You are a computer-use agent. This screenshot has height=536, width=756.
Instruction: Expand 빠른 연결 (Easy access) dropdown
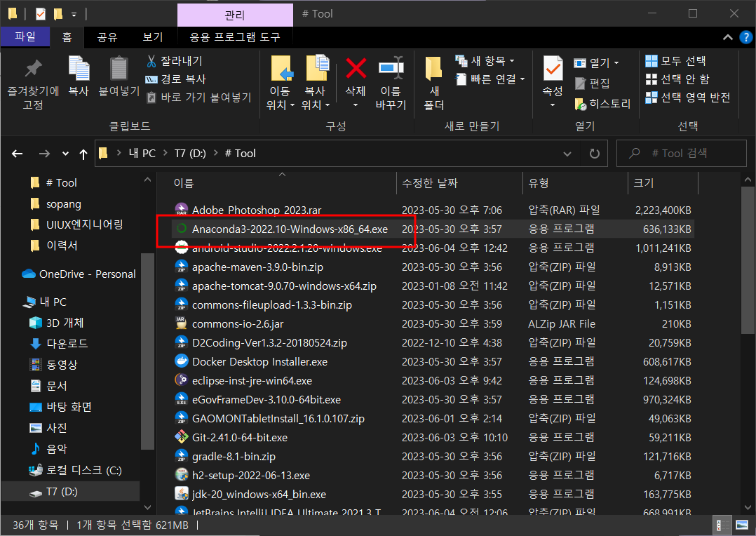[490, 79]
